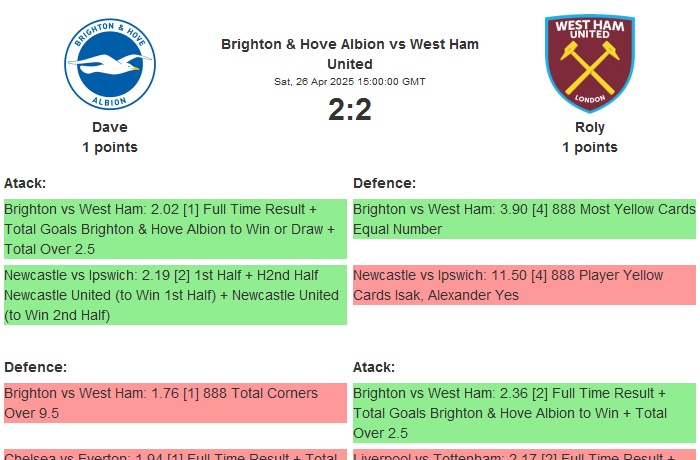This screenshot has width=700, height=460.
Task: Click the West Ham United club crest
Action: click(589, 63)
